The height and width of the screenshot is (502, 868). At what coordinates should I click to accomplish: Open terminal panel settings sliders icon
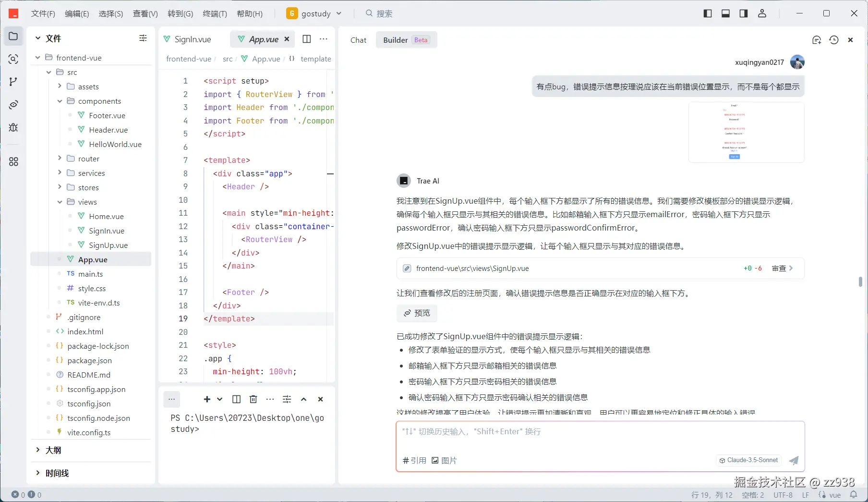(x=287, y=399)
